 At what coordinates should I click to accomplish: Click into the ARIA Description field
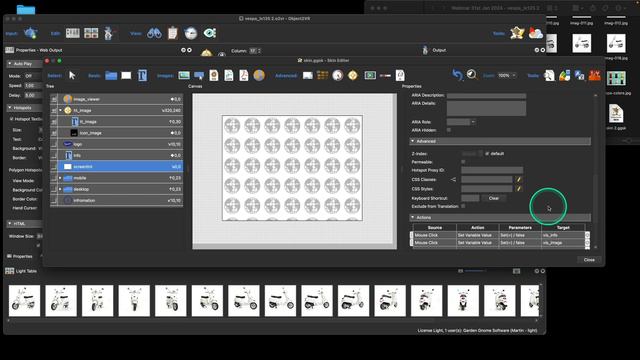point(486,96)
